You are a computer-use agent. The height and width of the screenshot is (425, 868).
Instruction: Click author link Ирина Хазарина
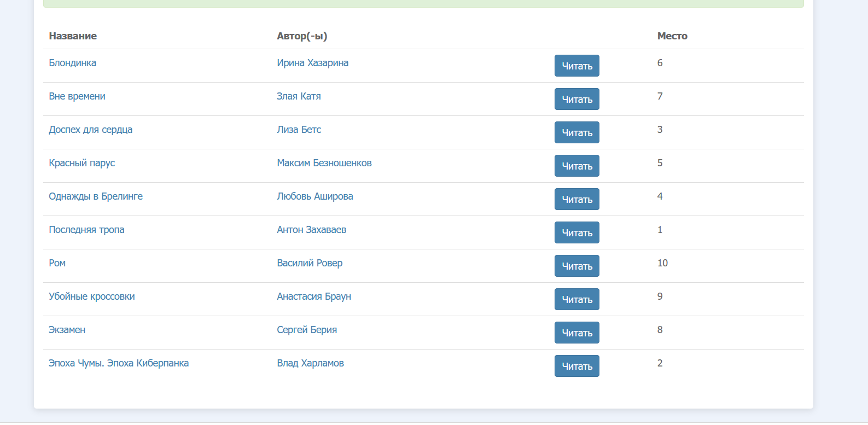click(x=312, y=63)
